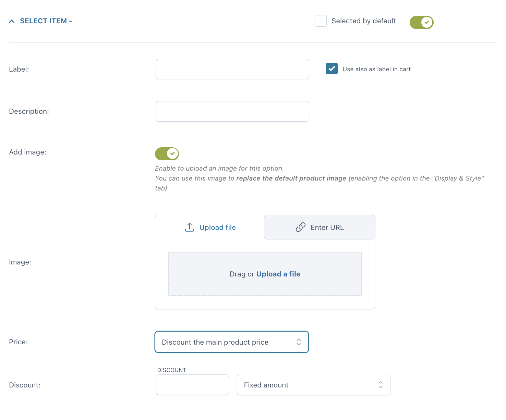Check the Selected by default checkbox
Viewport: 506px width, 420px height.
tap(321, 21)
